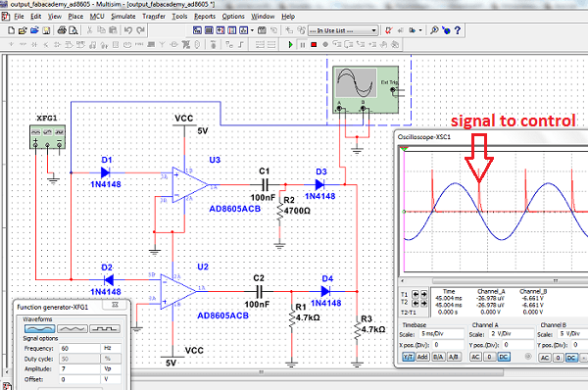Screen dimensions: 588x390
Task: Move cursor T1 left
Action: pyautogui.click(x=416, y=294)
